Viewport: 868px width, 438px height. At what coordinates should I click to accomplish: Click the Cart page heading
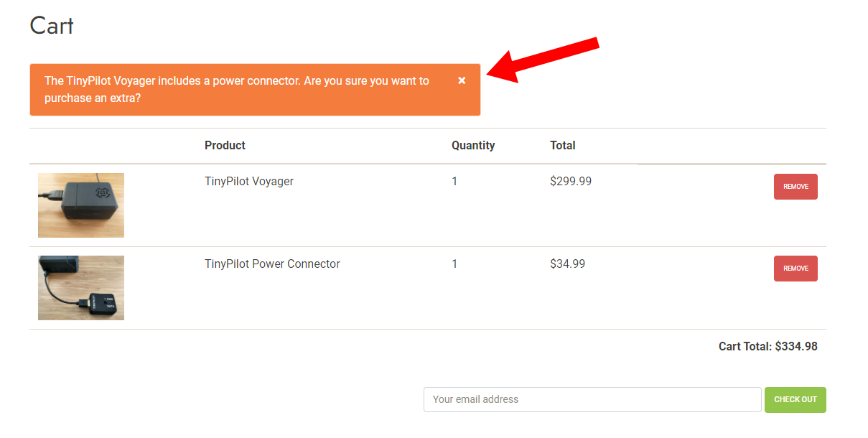[52, 26]
